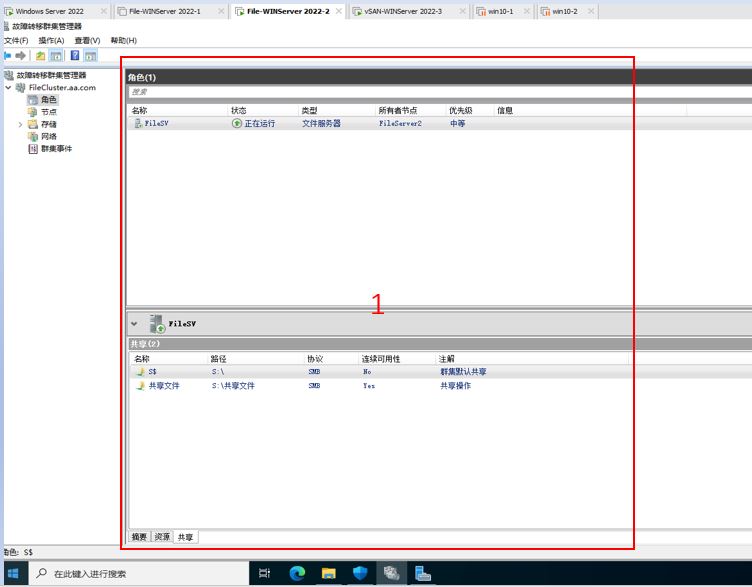Open the 文件(F) menu

[x=16, y=40]
